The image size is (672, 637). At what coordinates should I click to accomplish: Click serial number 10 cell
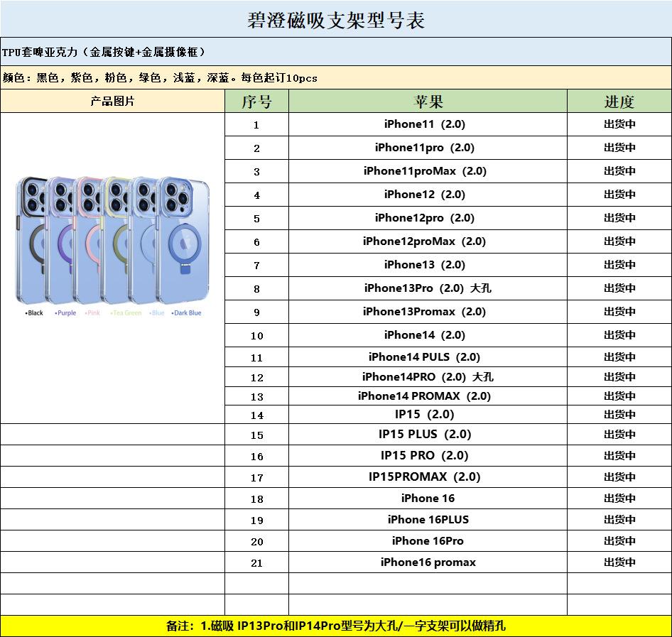[x=256, y=336]
